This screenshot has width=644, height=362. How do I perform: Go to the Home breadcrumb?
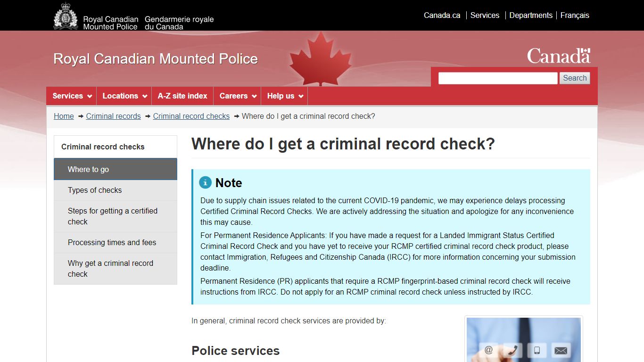click(x=64, y=116)
